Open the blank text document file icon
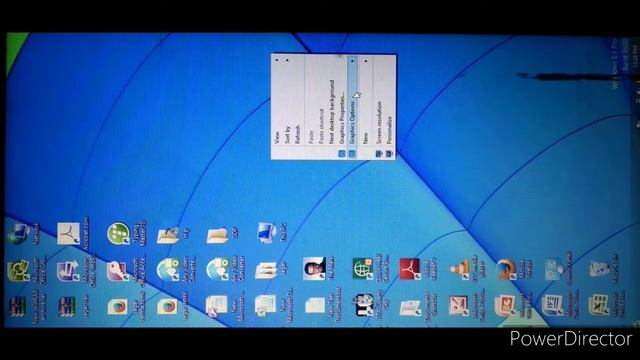 point(315,305)
